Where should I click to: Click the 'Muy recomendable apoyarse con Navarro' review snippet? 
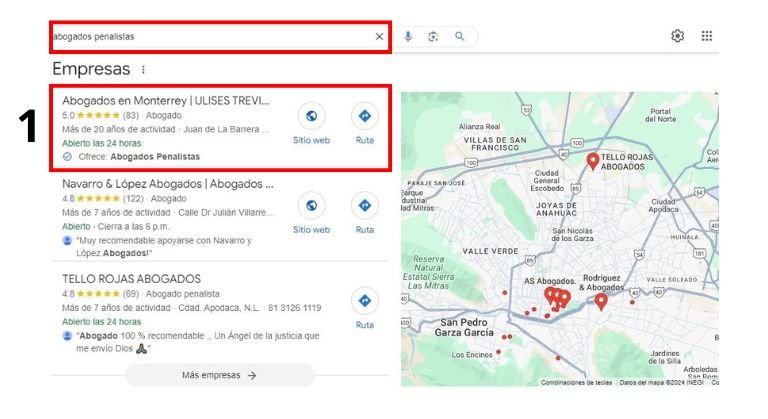click(164, 247)
